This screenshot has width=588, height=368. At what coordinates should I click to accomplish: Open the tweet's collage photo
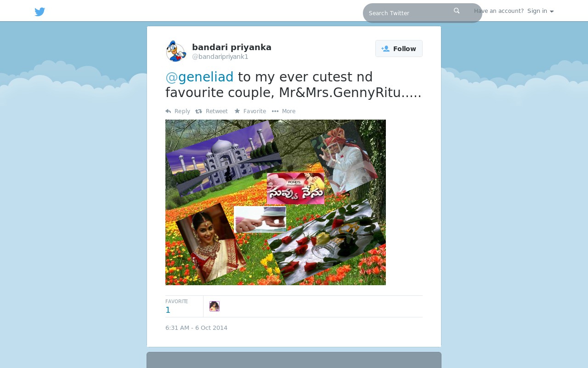tap(276, 202)
